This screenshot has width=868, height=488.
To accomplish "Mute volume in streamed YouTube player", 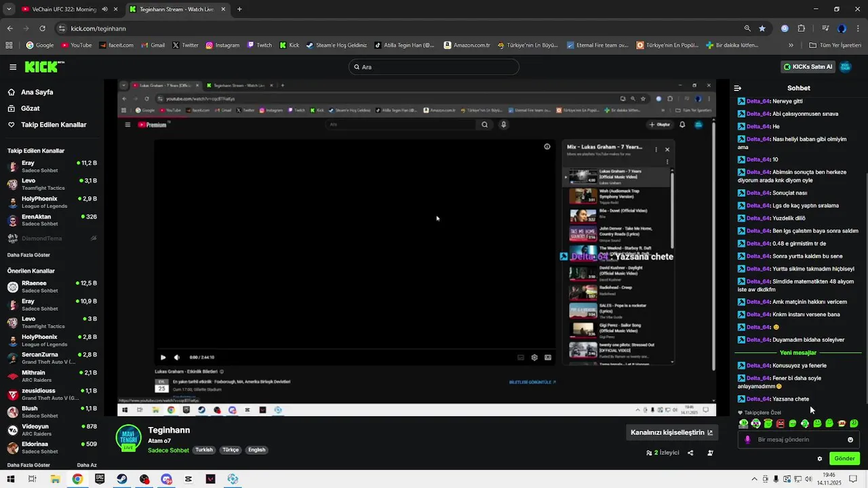I will tap(177, 357).
